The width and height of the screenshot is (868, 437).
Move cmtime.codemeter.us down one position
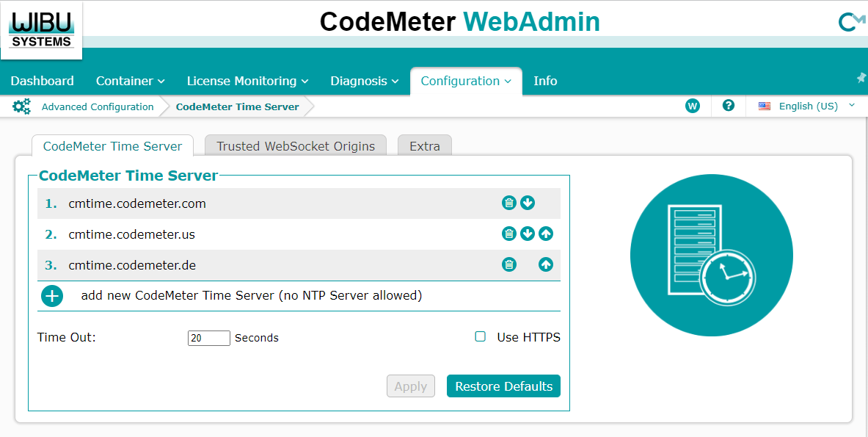click(x=528, y=234)
